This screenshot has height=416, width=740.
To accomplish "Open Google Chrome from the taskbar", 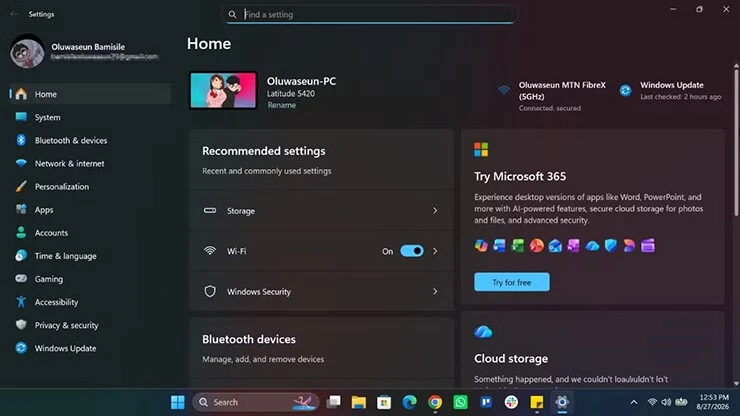I will (435, 402).
